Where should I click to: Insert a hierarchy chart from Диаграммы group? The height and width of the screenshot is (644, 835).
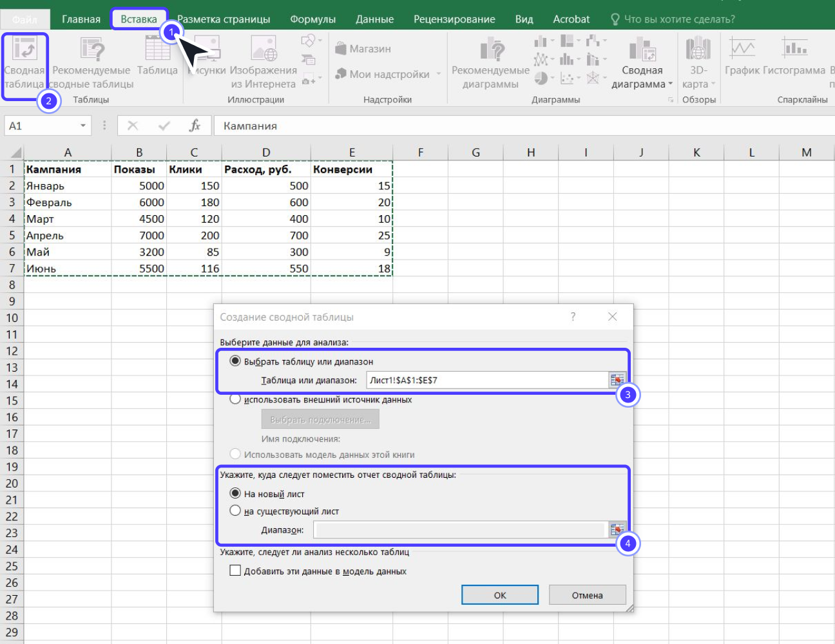tap(567, 41)
